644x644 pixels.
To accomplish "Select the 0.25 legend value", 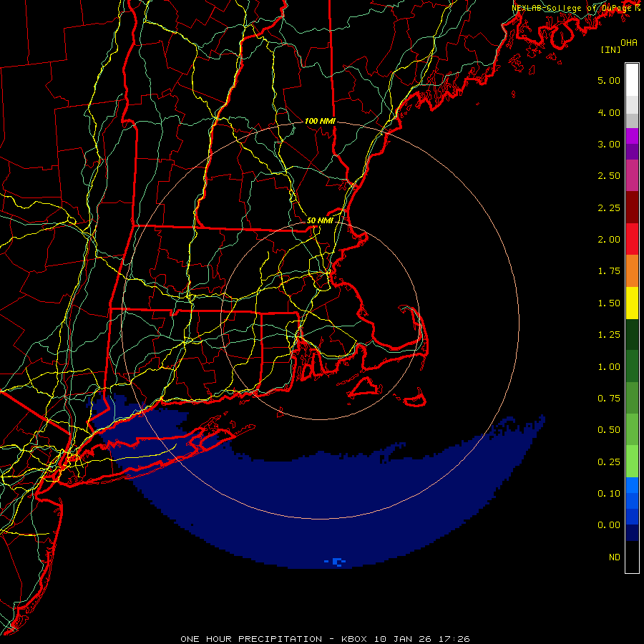I will tap(609, 462).
